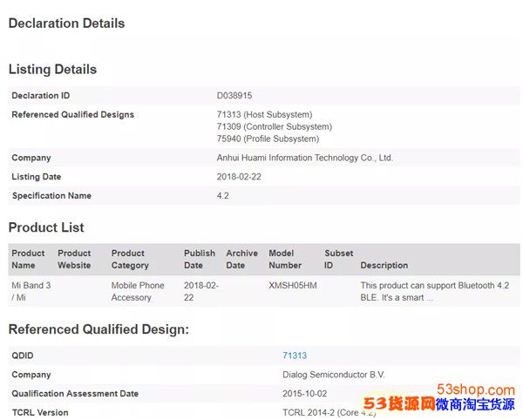Image resolution: width=523 pixels, height=420 pixels.
Task: Click 71309 (Controller Subsystem) design entry
Action: (274, 126)
